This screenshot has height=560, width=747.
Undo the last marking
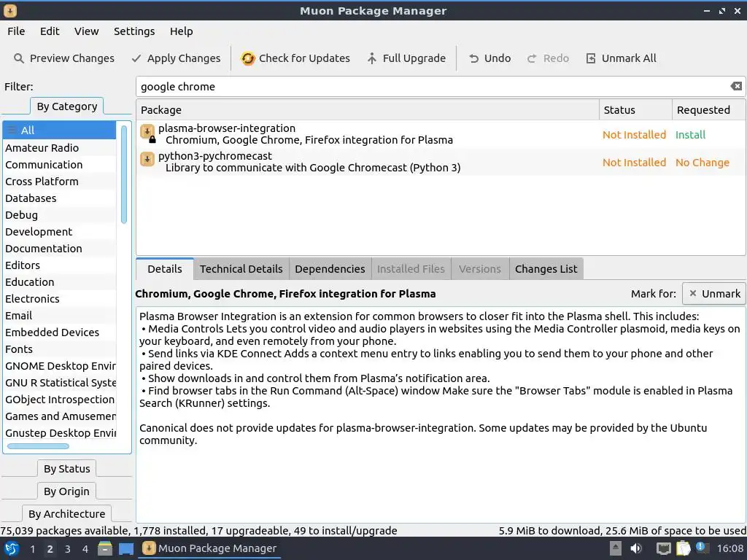489,58
